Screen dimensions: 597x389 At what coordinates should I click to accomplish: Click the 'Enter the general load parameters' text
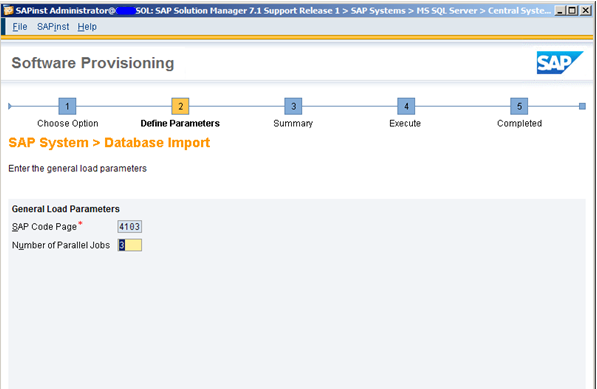coord(77,169)
